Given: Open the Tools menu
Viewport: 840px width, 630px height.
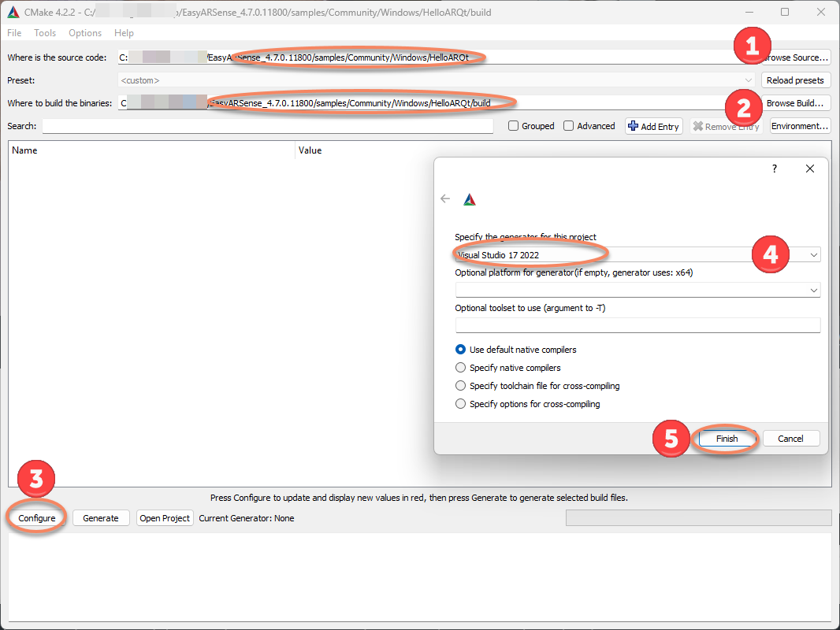Looking at the screenshot, I should pyautogui.click(x=45, y=33).
